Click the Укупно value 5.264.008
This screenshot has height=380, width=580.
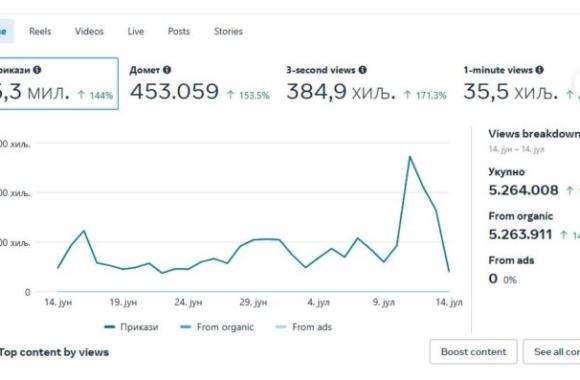click(523, 190)
